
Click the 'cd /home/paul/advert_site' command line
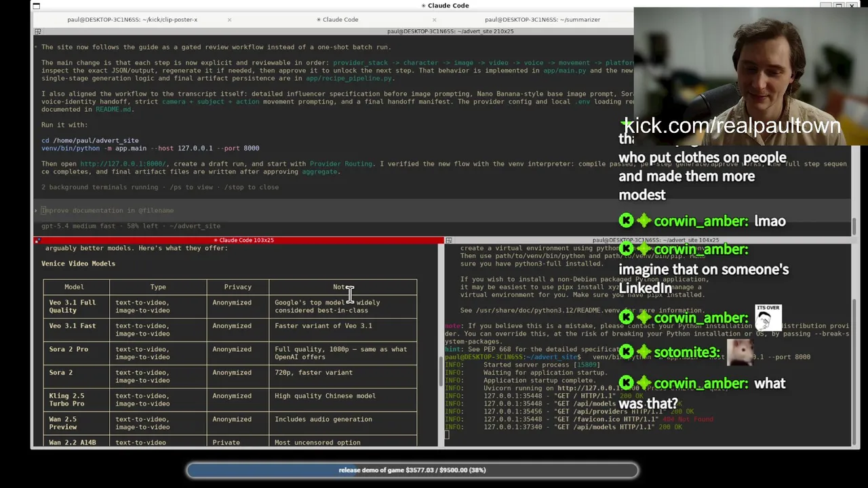pos(90,140)
